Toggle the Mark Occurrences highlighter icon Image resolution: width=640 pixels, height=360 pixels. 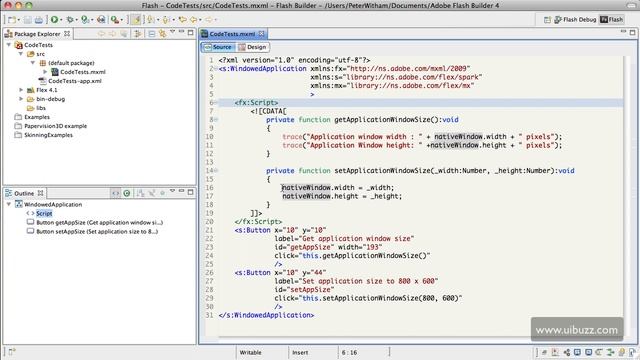tap(137, 19)
